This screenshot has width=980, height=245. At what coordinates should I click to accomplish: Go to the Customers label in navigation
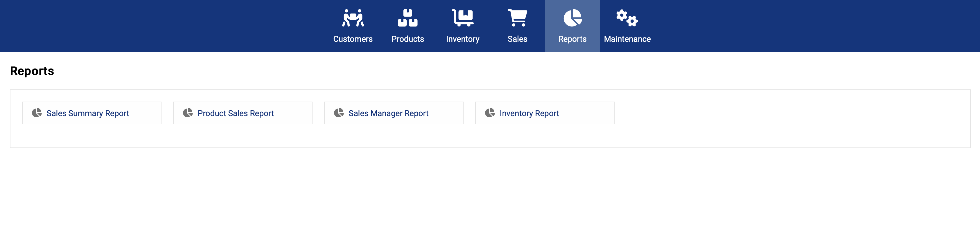coord(353,39)
